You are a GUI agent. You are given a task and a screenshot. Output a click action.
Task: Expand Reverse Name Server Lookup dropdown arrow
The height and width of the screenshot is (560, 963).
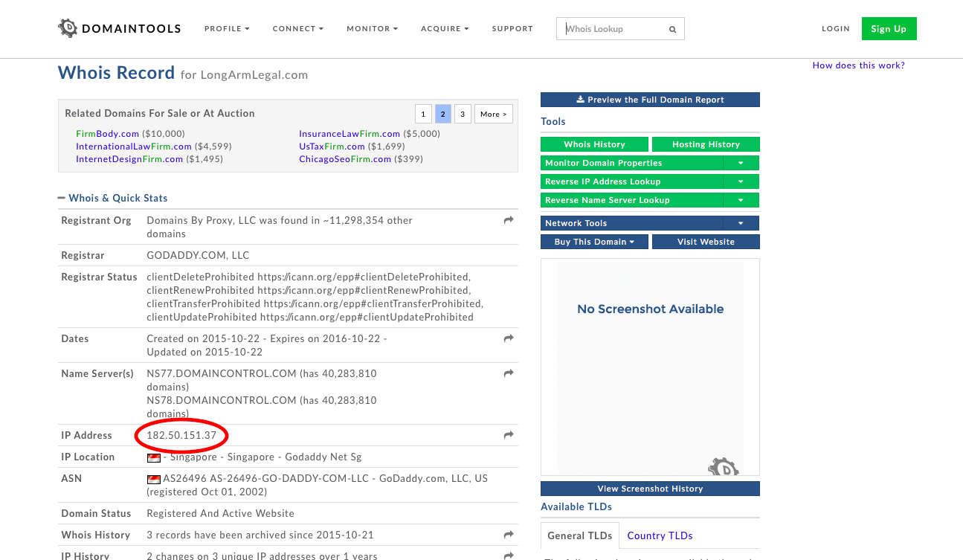741,200
